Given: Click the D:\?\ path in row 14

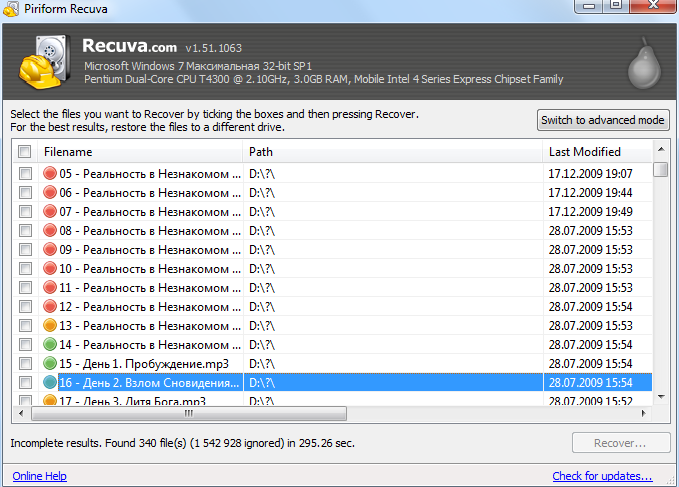Looking at the screenshot, I should (x=262, y=345).
